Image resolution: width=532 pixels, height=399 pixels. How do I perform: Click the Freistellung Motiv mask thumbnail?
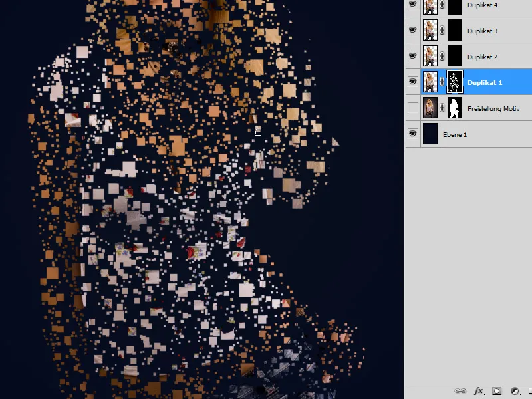pos(454,109)
